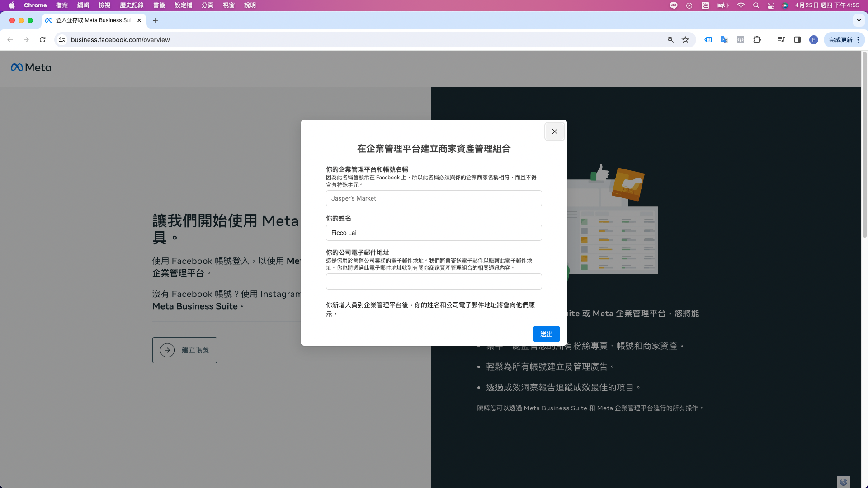
Task: Click the gray code extension icon
Action: point(740,40)
